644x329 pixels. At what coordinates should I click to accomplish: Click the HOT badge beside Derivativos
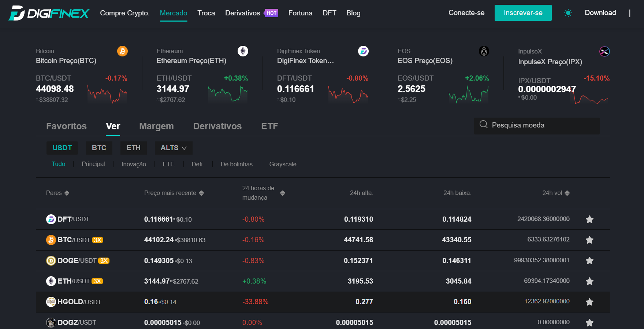click(271, 13)
